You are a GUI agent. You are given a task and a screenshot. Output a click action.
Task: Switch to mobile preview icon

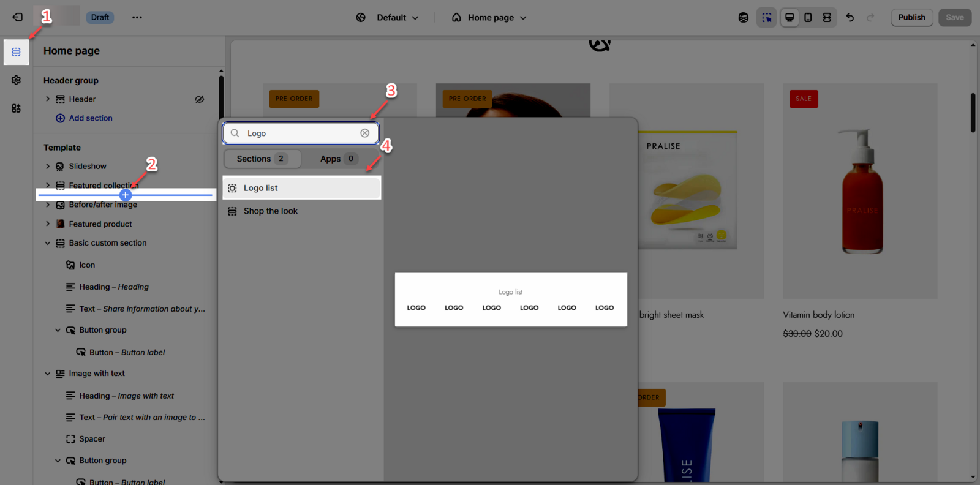(808, 17)
